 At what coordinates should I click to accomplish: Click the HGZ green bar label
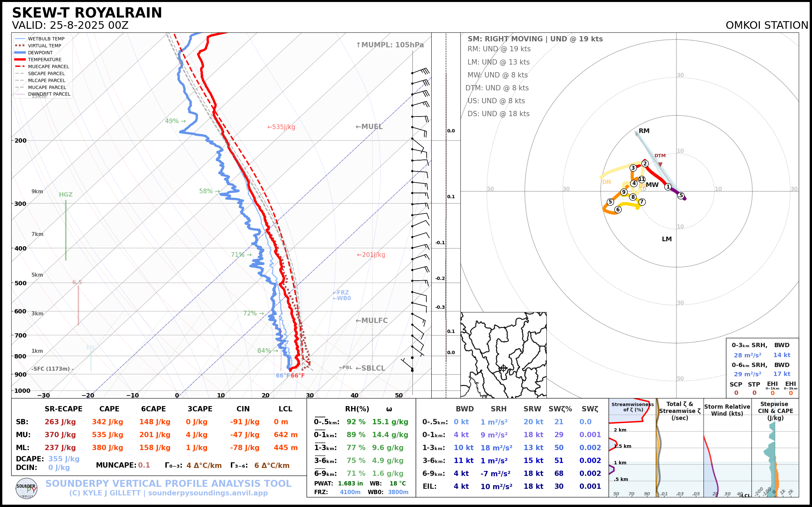(66, 195)
